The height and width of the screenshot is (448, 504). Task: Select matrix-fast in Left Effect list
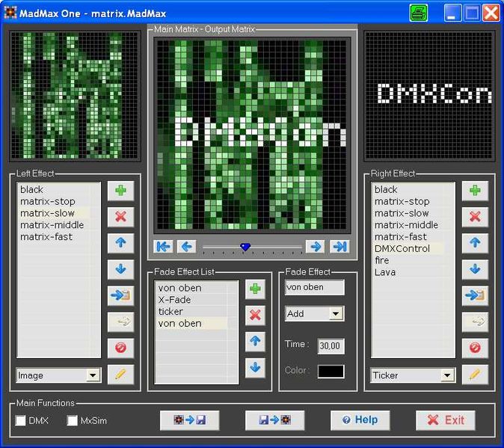pyautogui.click(x=46, y=237)
